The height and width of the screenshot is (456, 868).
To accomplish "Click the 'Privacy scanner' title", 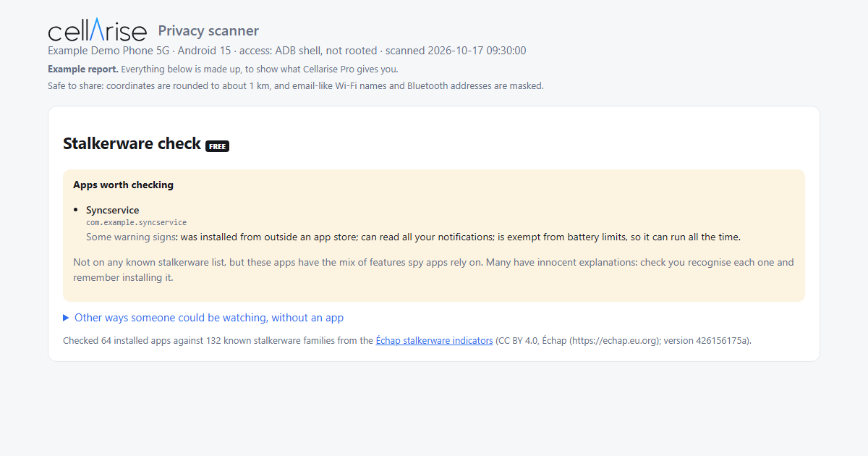I will (x=208, y=30).
